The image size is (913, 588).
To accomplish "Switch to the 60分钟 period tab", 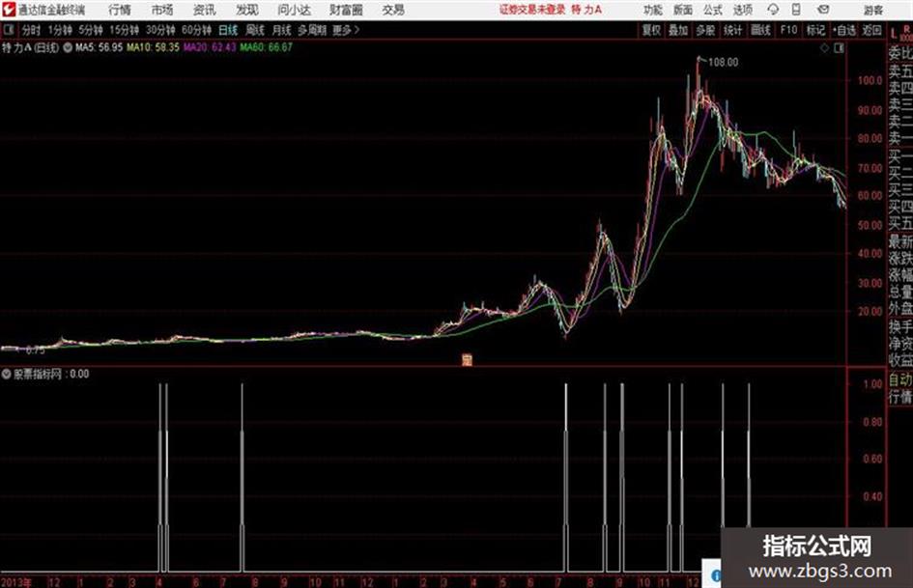I will tap(196, 30).
